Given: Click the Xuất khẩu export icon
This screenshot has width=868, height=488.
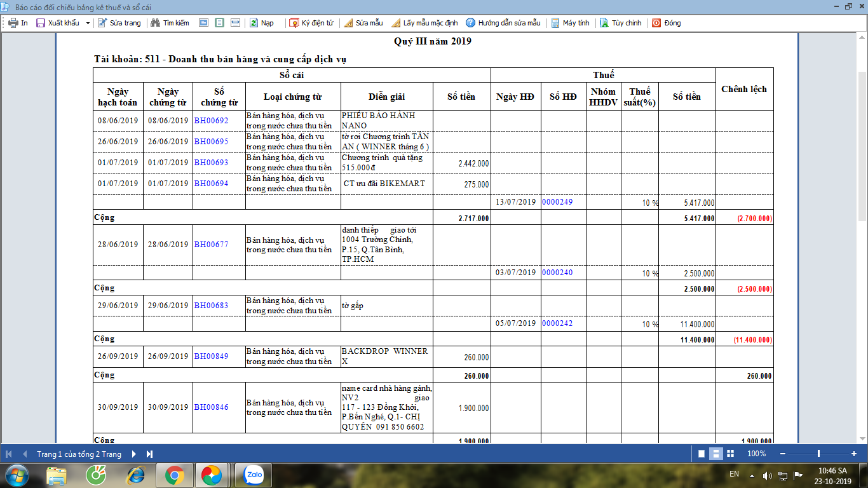Looking at the screenshot, I should tap(41, 23).
